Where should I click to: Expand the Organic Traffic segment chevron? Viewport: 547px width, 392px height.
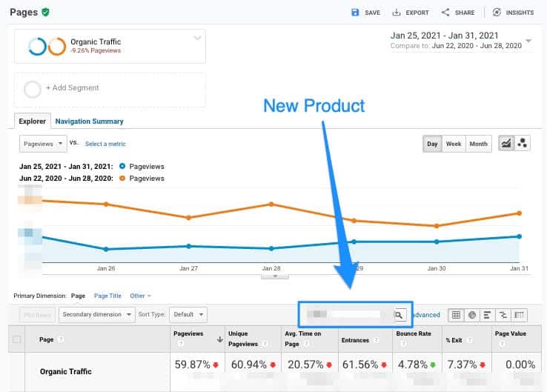pos(197,38)
